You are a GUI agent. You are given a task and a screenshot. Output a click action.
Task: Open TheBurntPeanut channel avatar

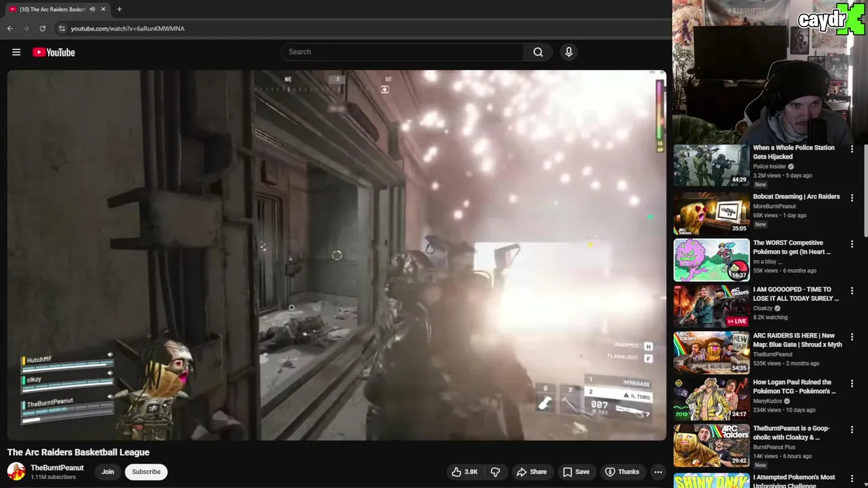tap(16, 471)
